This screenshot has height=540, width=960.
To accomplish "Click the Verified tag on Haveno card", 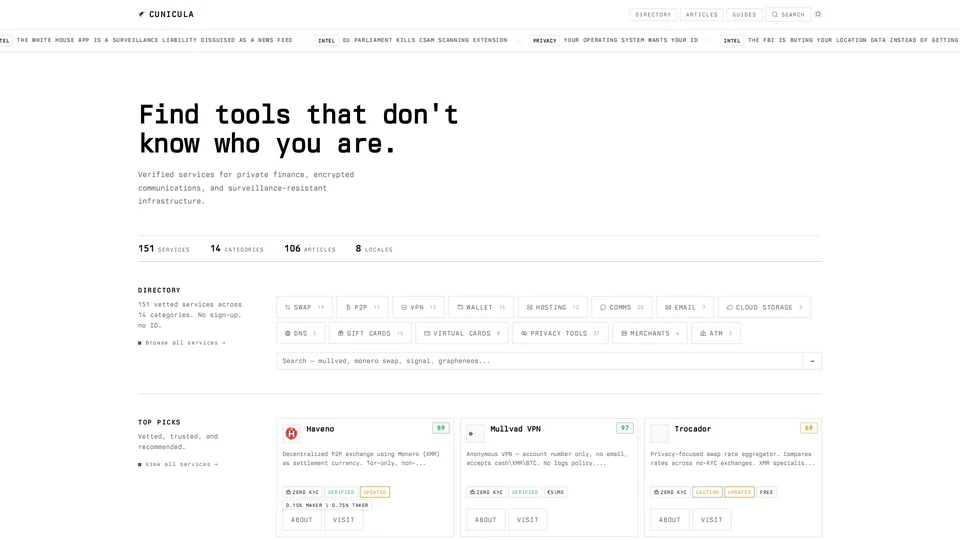I will (341, 492).
